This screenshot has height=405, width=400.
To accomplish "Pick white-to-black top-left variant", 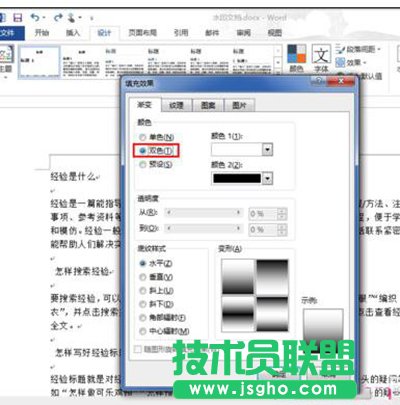I will tap(238, 277).
